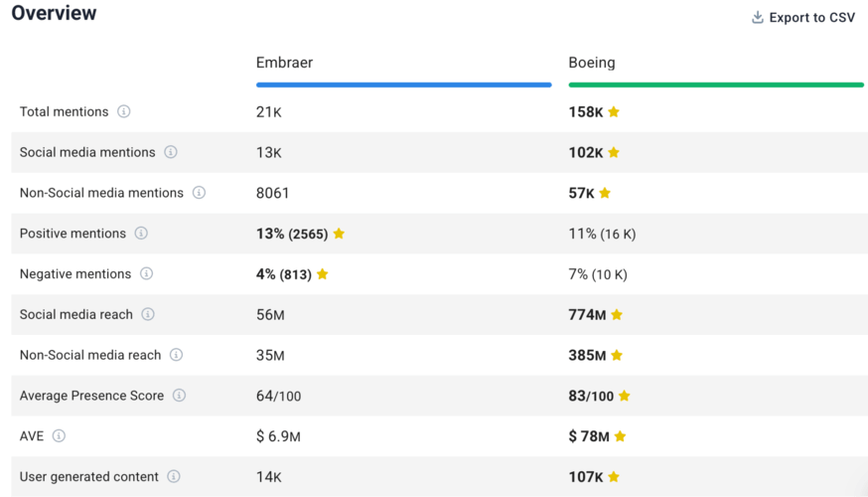Open info icon for Social media reach
The height and width of the screenshot is (497, 868).
[148, 314]
